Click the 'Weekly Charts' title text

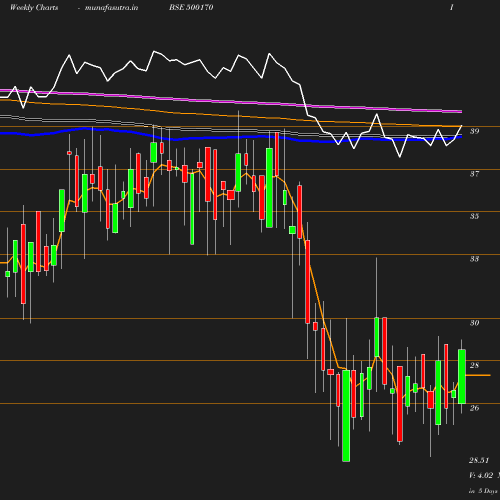(34, 7)
